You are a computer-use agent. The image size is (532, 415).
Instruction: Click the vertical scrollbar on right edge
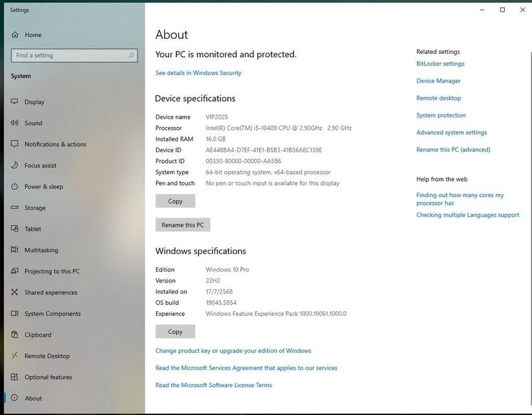click(x=530, y=228)
